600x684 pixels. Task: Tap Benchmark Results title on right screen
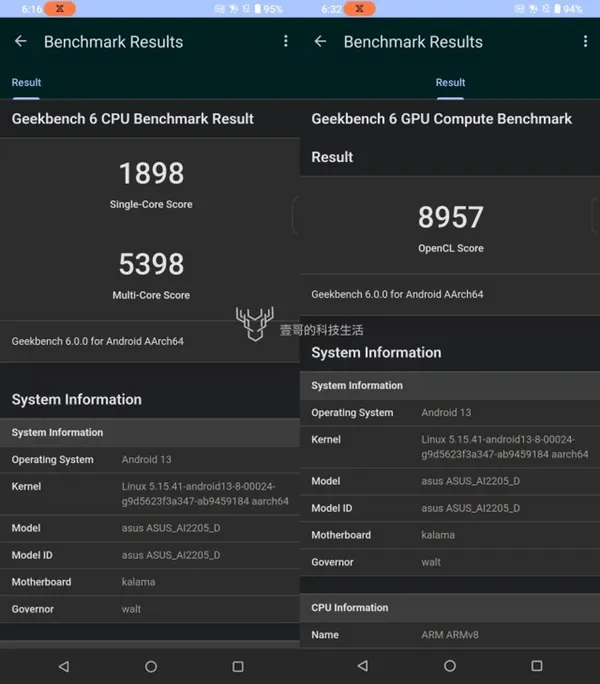413,42
